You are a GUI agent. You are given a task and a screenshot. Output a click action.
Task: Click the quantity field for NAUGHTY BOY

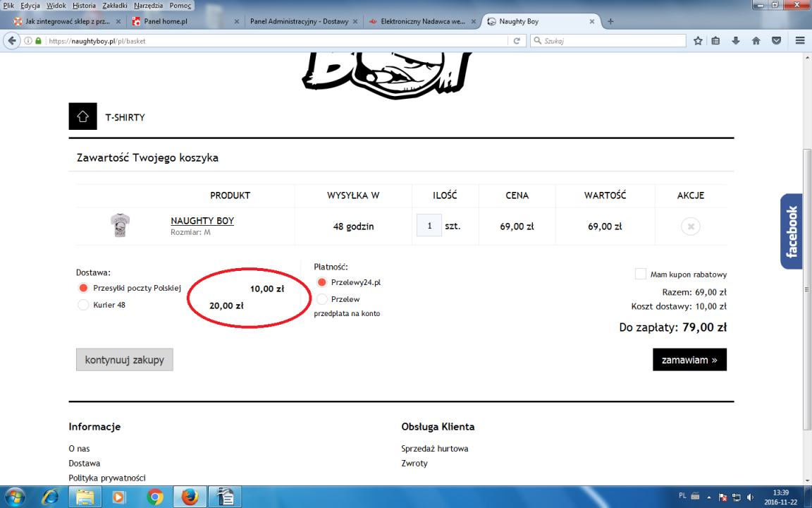point(429,226)
